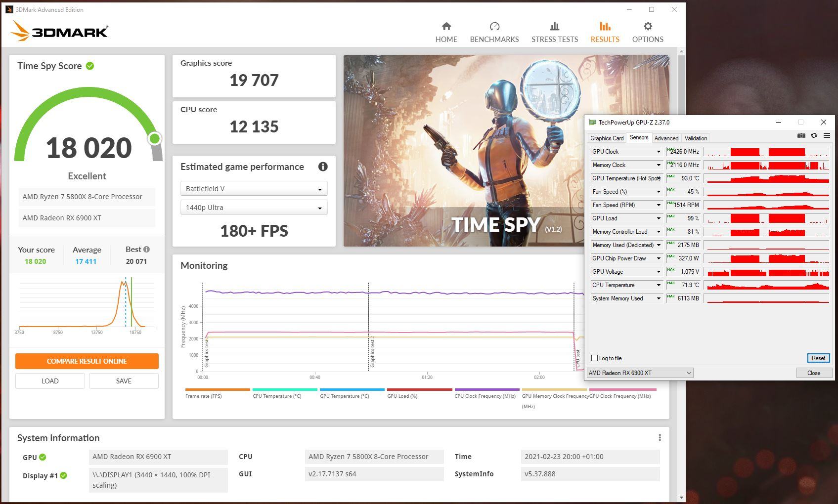Click the GPU green check icon
This screenshot has width=838, height=504.
click(43, 457)
